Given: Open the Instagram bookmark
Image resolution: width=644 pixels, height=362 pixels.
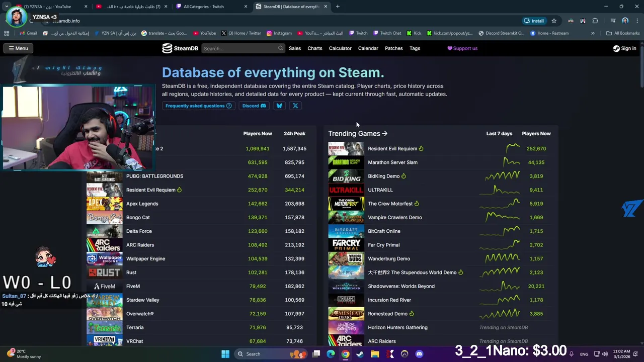Looking at the screenshot, I should pyautogui.click(x=279, y=33).
